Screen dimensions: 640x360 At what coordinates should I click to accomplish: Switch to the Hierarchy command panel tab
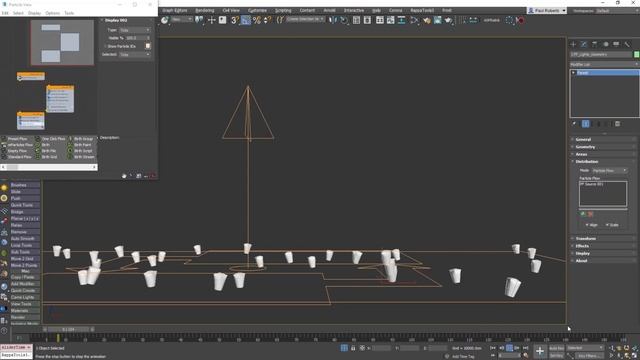pos(595,44)
